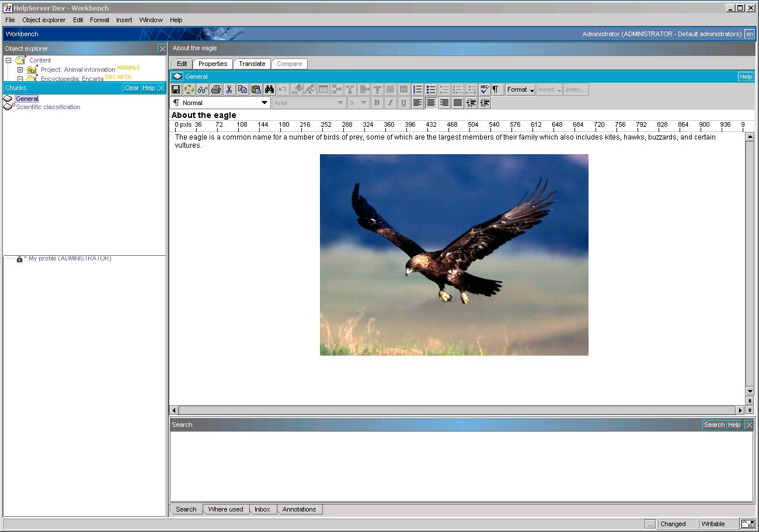Click the Clear button in the Chunks panel
The width and height of the screenshot is (759, 532).
pyautogui.click(x=131, y=87)
